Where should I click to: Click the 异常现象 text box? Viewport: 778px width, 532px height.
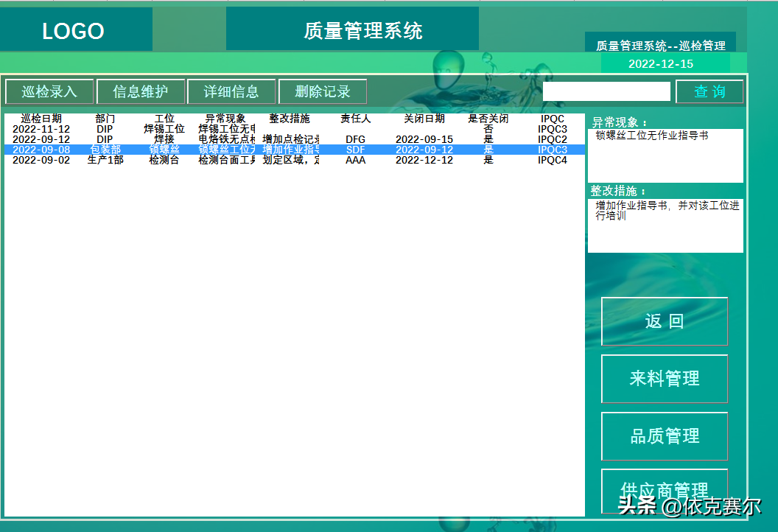[665, 155]
